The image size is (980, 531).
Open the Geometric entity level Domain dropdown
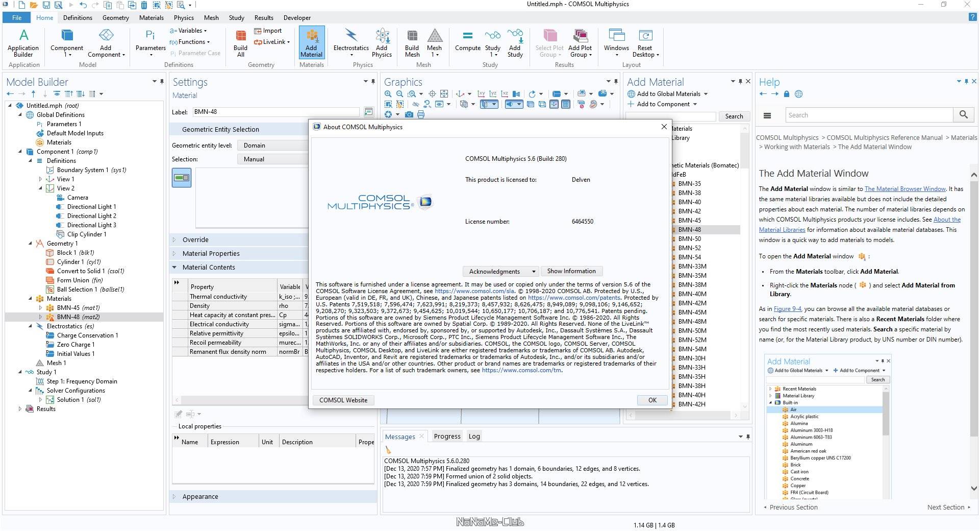[x=272, y=146]
